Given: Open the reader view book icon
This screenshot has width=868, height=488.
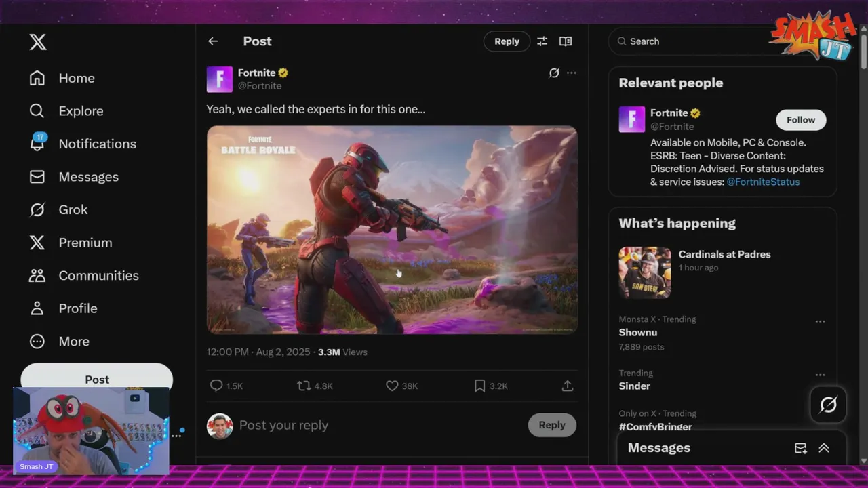Looking at the screenshot, I should (566, 41).
